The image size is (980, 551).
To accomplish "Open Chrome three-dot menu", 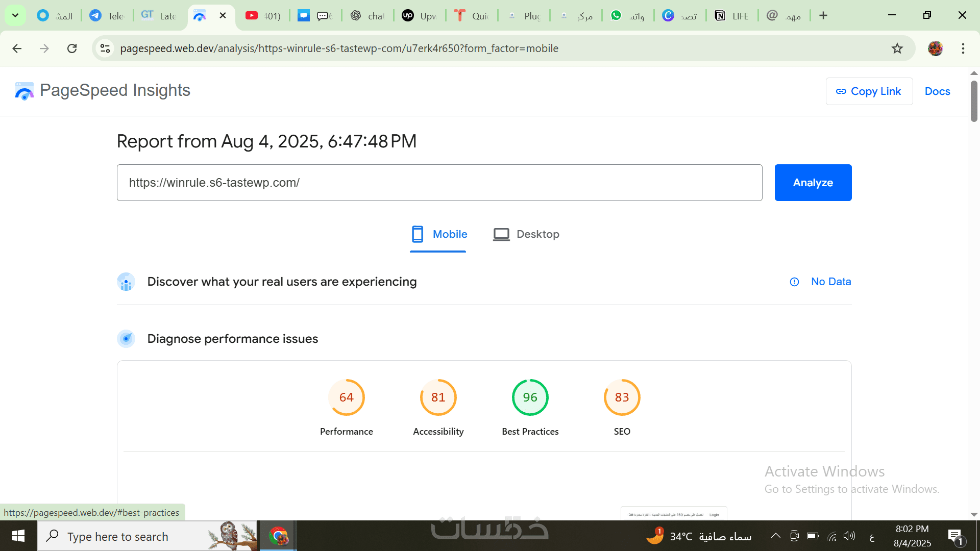I will 963,48.
